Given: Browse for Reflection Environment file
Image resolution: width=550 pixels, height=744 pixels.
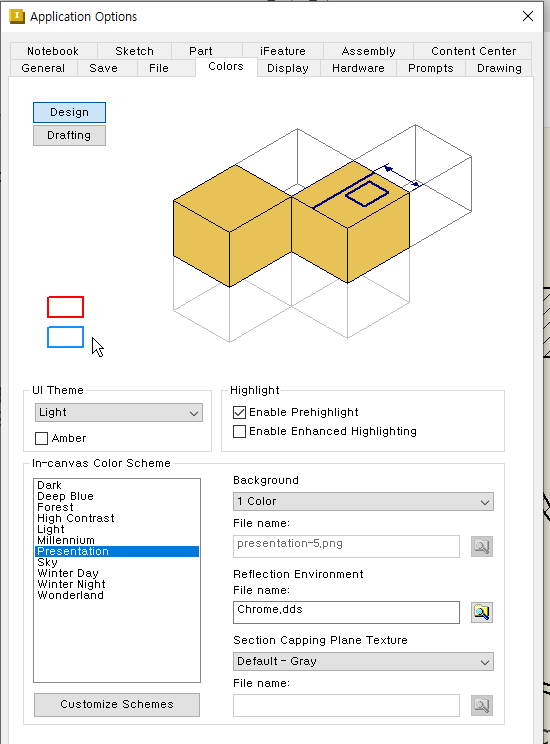Looking at the screenshot, I should [x=482, y=612].
